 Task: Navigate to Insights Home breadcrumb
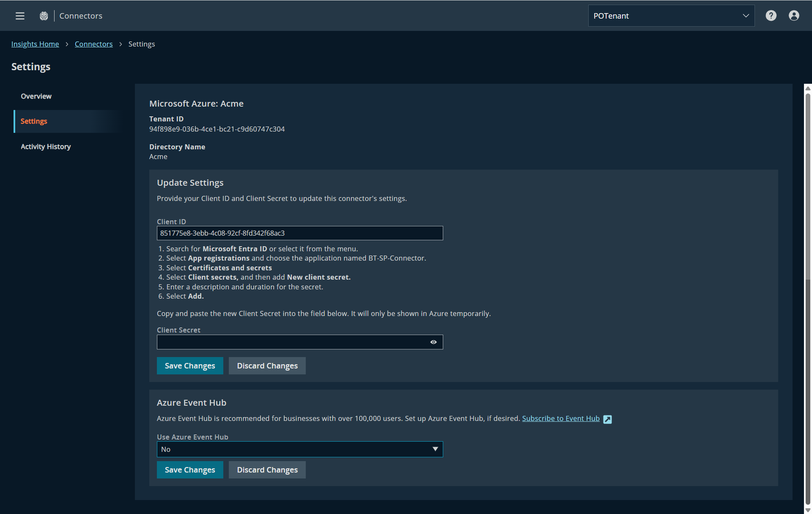pos(35,44)
